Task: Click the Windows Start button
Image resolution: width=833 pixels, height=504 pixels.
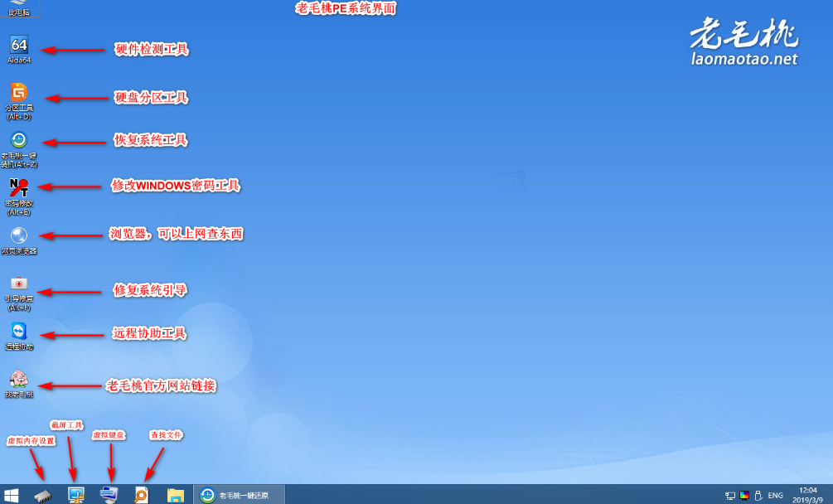Action: click(12, 495)
